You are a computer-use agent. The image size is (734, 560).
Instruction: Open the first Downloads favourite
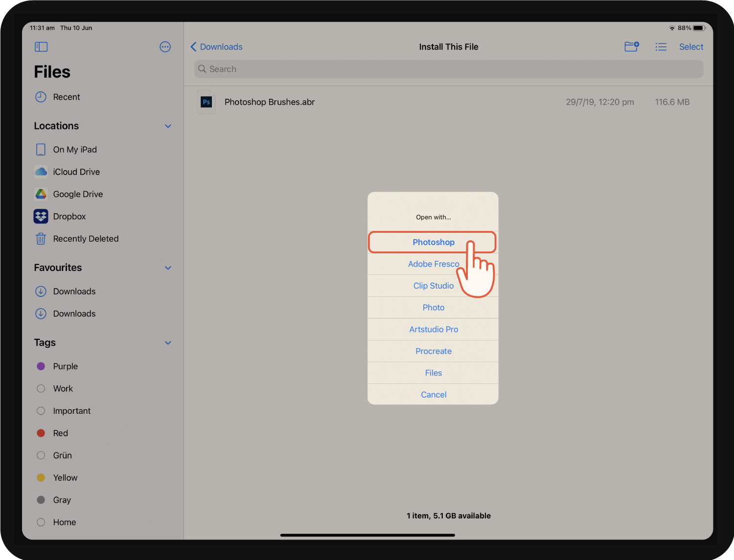click(x=65, y=291)
